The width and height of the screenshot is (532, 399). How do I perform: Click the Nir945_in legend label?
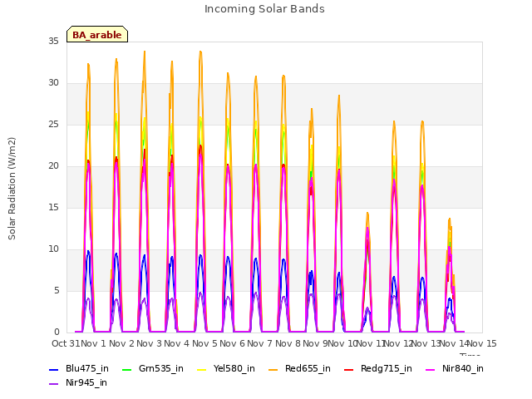point(86,382)
